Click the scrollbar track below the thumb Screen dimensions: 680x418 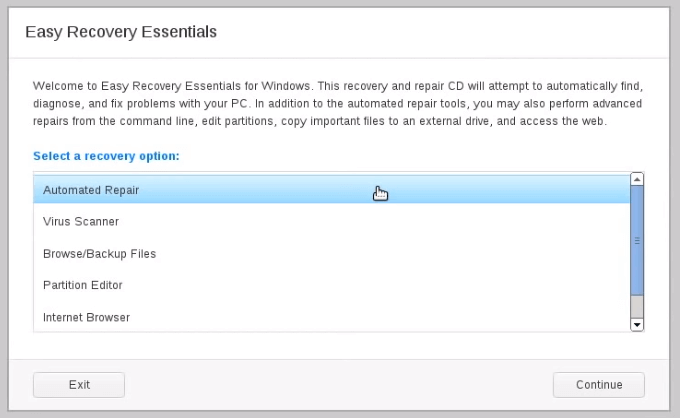click(x=637, y=308)
